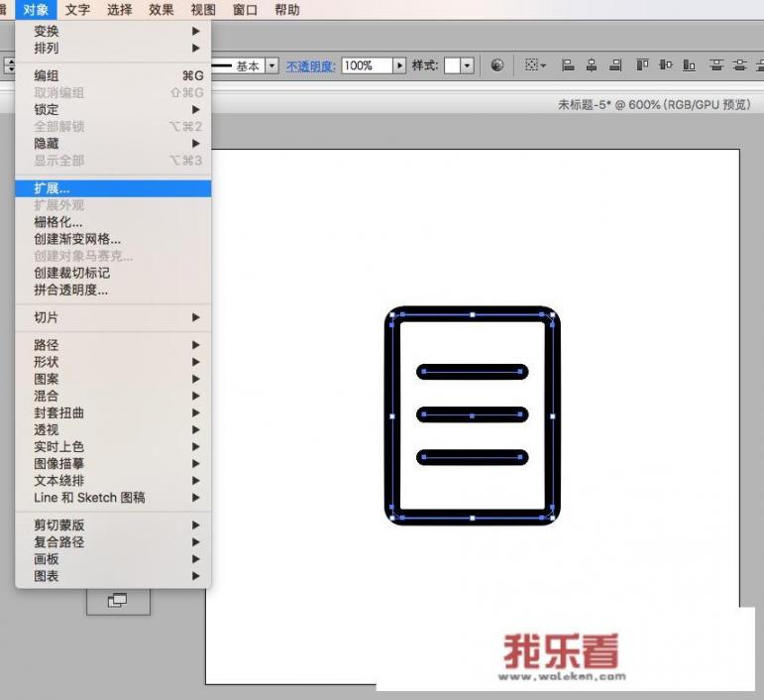
Task: Open the 对象 menu in the menu bar
Action: point(36,10)
